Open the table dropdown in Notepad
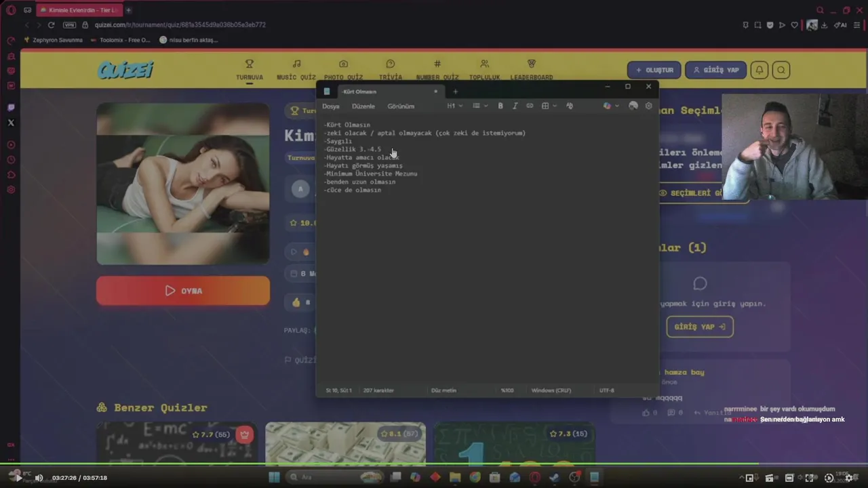Screen dimensions: 868x488 pos(549,106)
